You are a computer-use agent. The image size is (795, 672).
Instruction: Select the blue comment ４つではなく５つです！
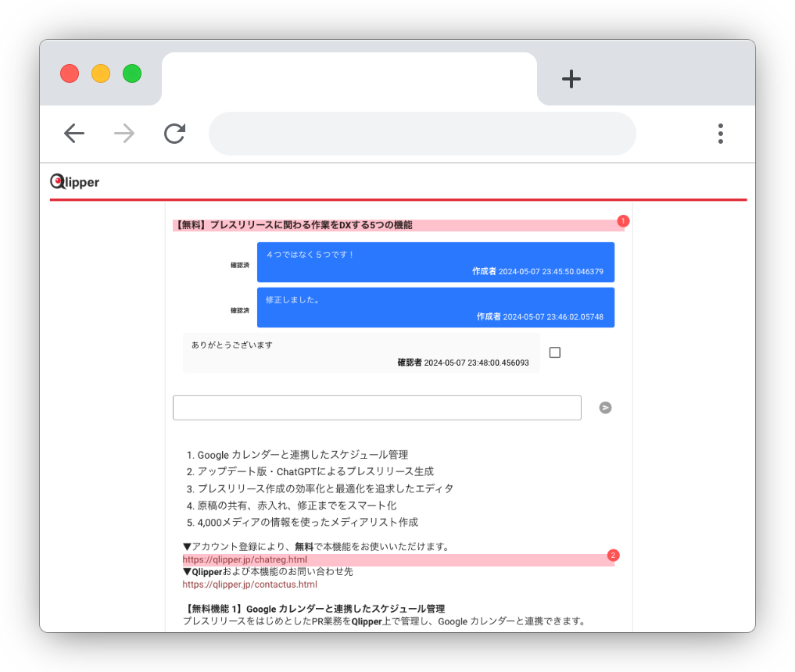435,262
